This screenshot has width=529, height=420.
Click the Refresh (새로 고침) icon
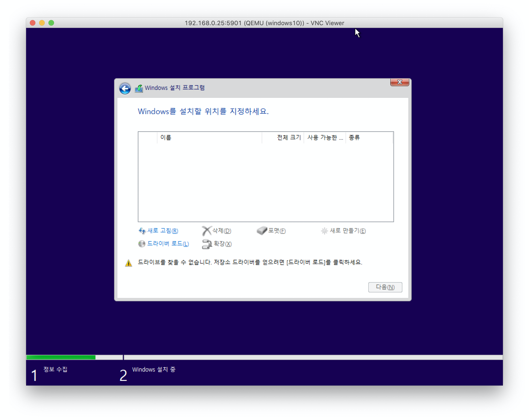pos(142,231)
